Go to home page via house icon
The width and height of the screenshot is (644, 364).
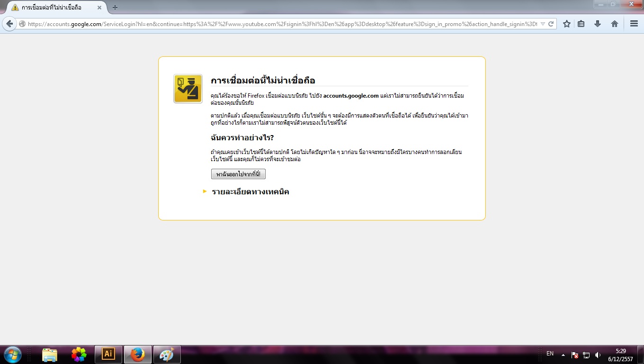pyautogui.click(x=615, y=24)
